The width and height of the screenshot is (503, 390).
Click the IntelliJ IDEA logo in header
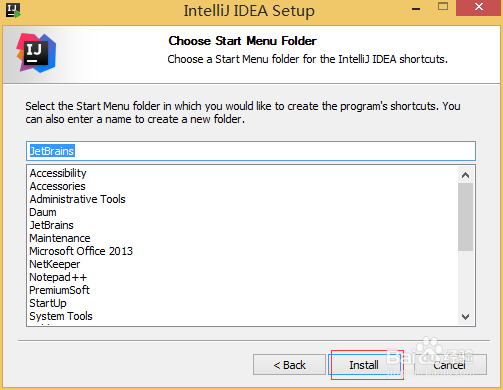[36, 53]
